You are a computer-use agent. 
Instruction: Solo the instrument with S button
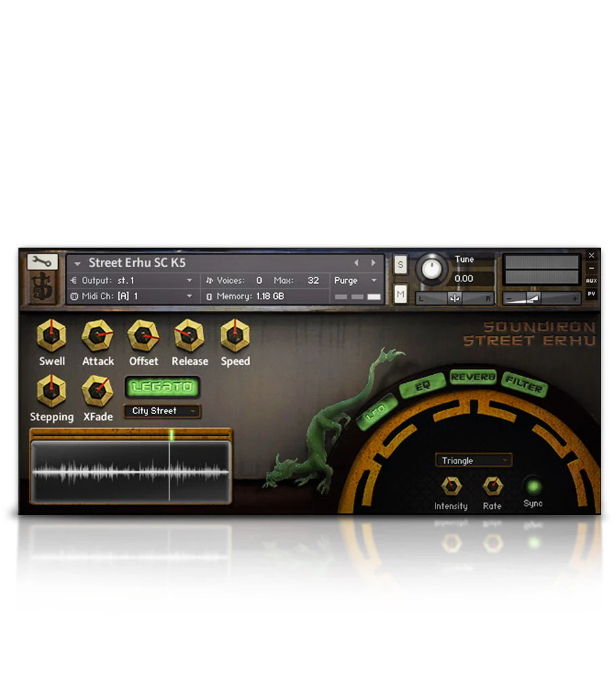point(400,265)
